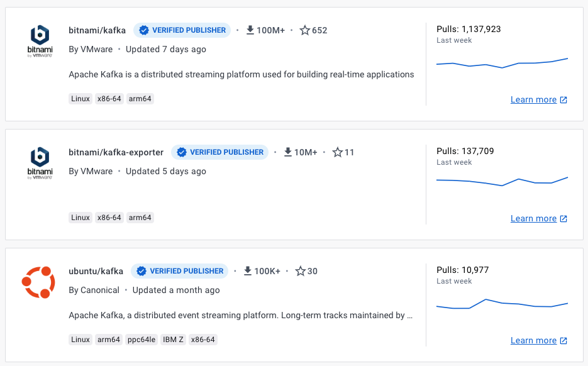Click the download icon beside 100K+
The image size is (588, 366).
coord(248,271)
